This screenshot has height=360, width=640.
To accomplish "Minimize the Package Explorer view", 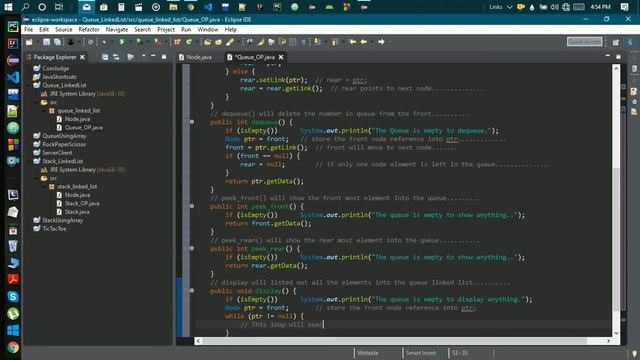I will (x=153, y=57).
